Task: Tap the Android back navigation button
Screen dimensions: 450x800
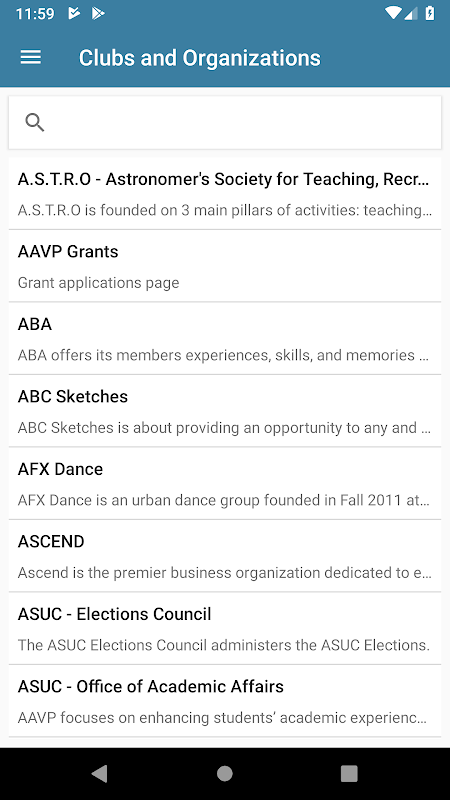Action: click(99, 774)
